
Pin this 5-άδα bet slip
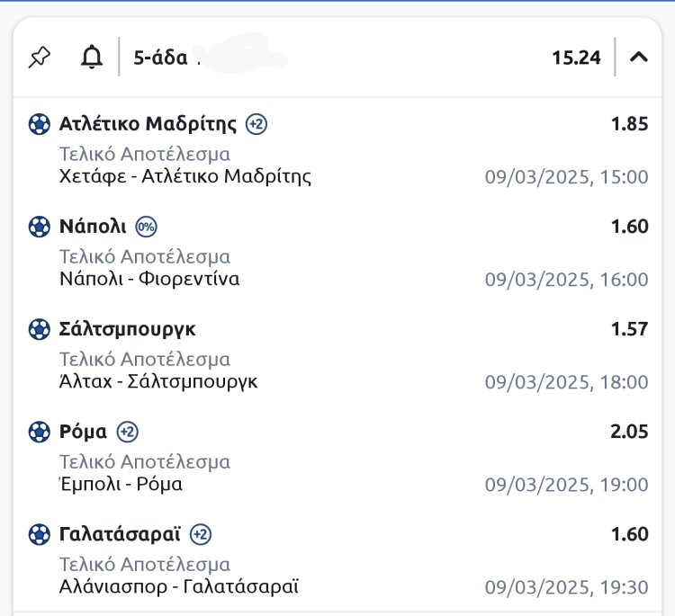point(39,58)
